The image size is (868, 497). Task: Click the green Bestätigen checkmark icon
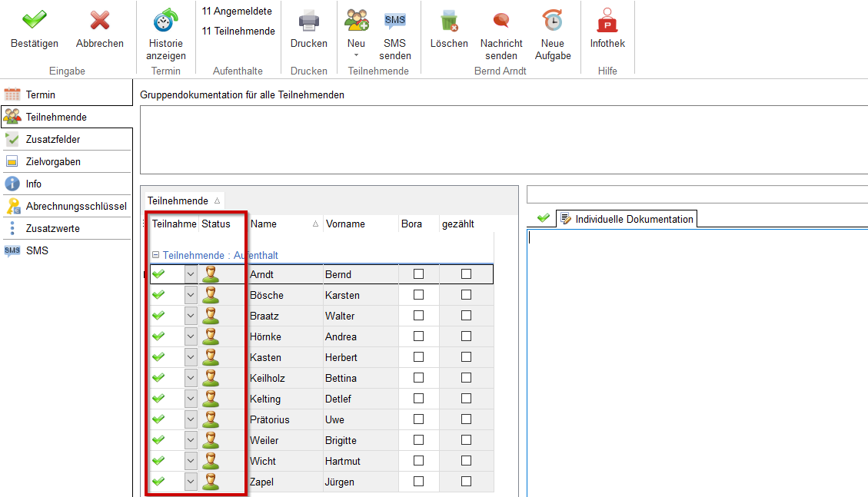34,20
